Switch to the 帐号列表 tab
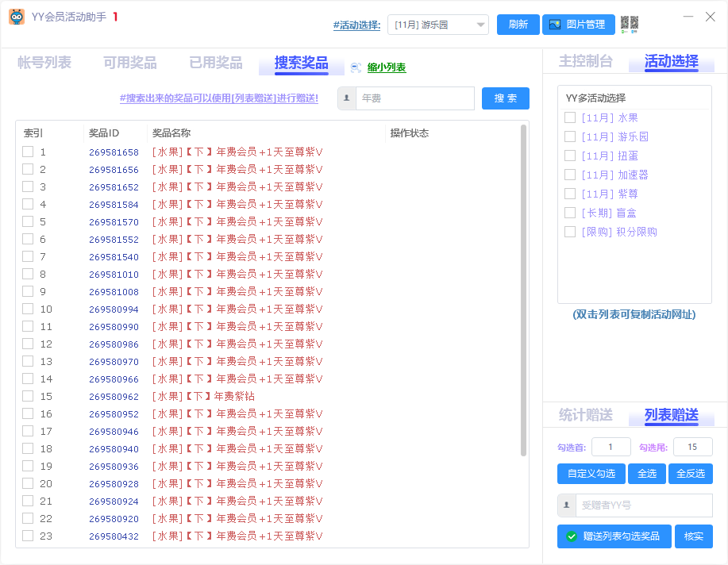This screenshot has width=728, height=565. click(x=44, y=63)
